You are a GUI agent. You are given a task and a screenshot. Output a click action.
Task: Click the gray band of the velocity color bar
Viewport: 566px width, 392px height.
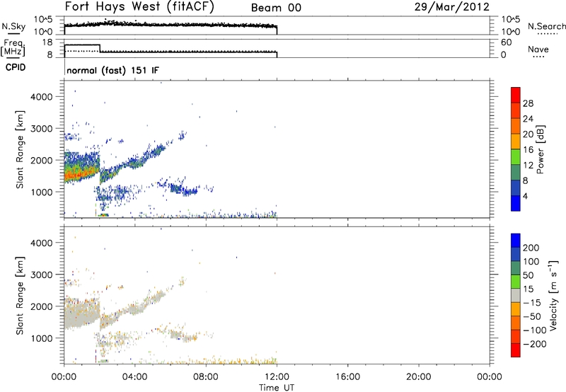516,295
